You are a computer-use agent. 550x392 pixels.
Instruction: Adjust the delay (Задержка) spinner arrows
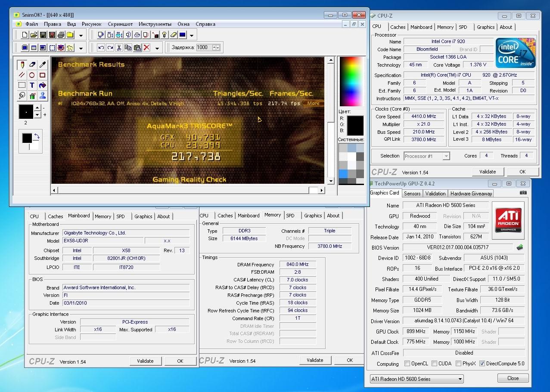click(216, 47)
